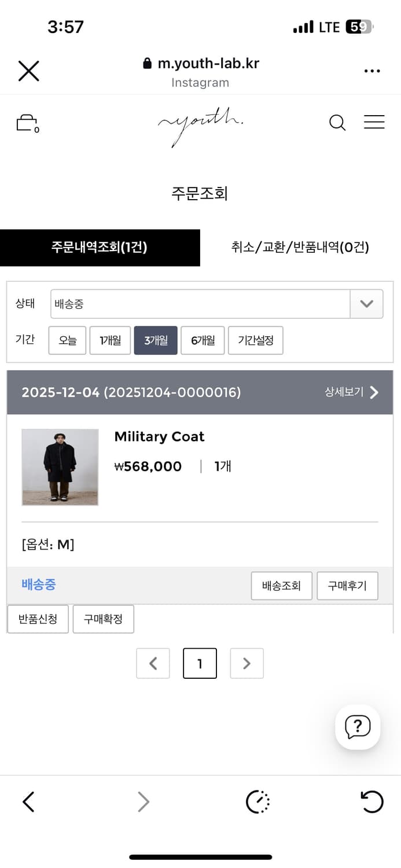Image resolution: width=401 pixels, height=868 pixels.
Task: Open the shopping bag with zero items
Action: click(27, 123)
